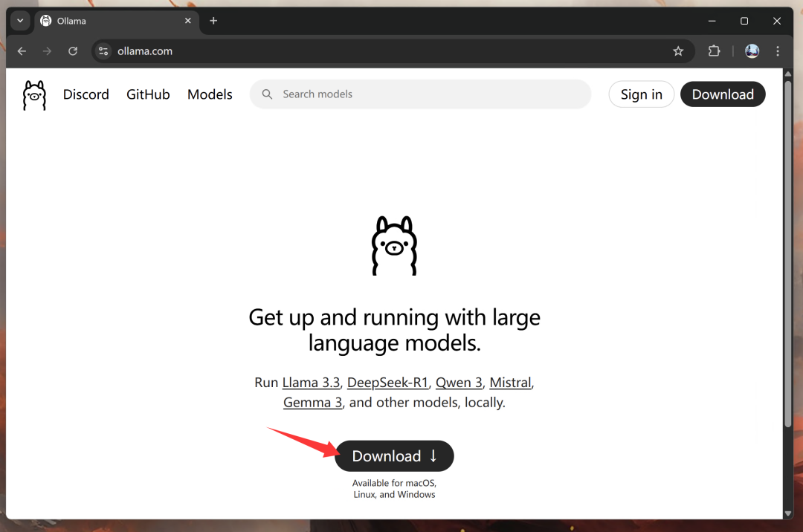Image resolution: width=803 pixels, height=532 pixels.
Task: Minimize the browser window
Action: tap(712, 21)
